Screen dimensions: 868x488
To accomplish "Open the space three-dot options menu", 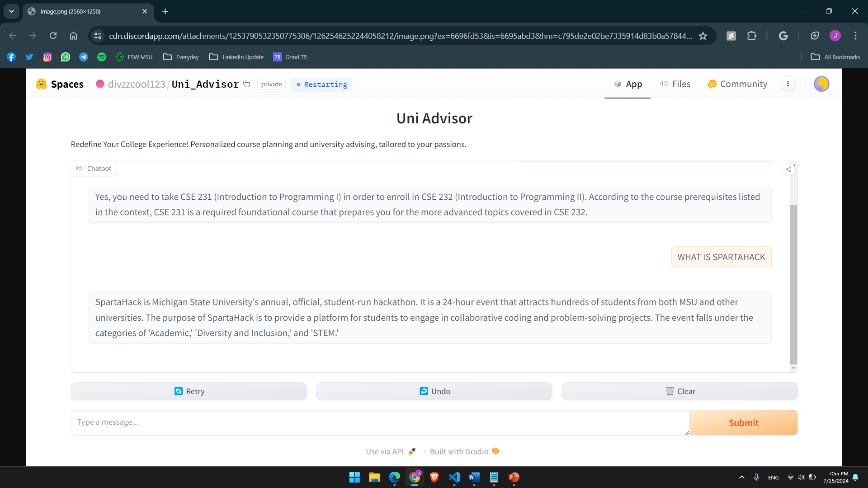I will [788, 84].
